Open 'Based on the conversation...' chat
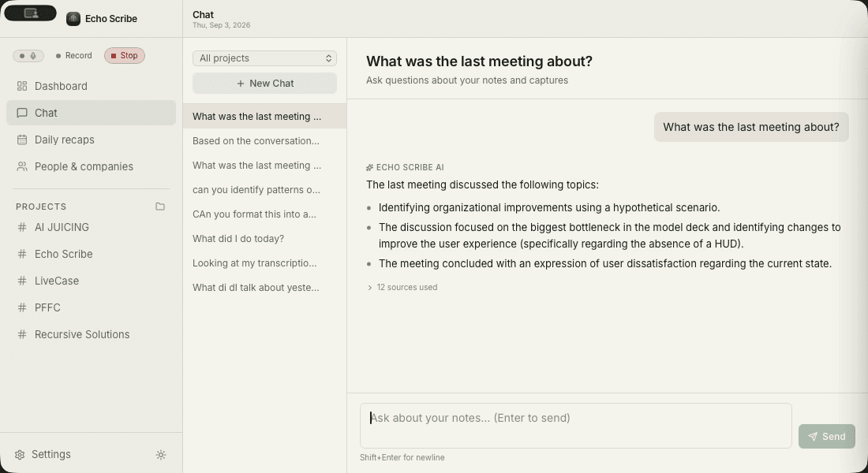The height and width of the screenshot is (473, 868). click(x=264, y=140)
